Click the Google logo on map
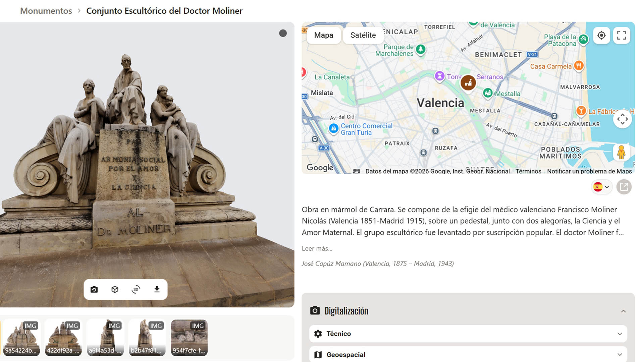The image size is (644, 362). click(x=320, y=168)
